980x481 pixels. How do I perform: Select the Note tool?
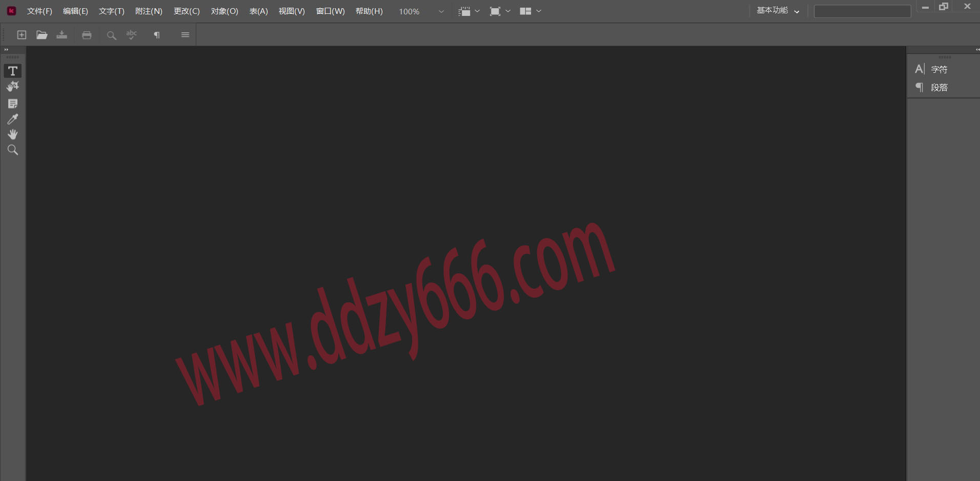coord(13,104)
